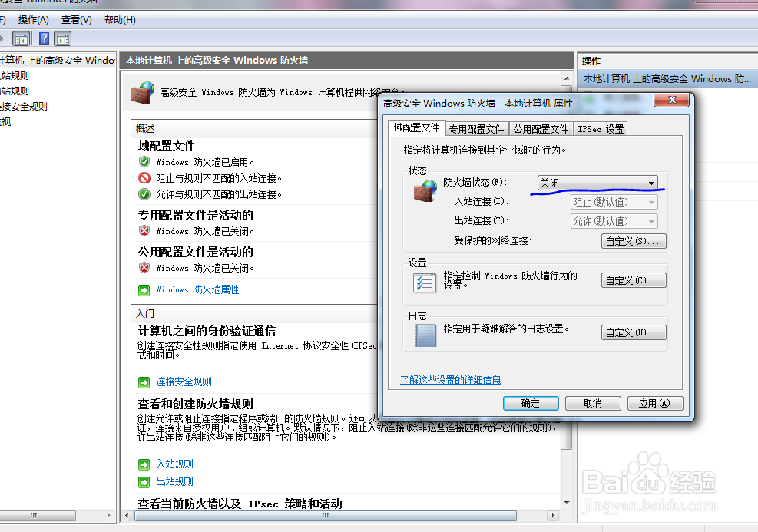Click the green shield icon next to 防火墙已启用
Screen dimensions: 758x532
pyautogui.click(x=144, y=162)
